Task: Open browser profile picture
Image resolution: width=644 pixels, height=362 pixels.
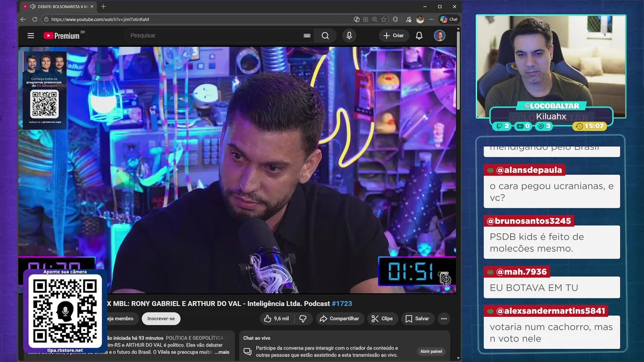Action: pyautogui.click(x=420, y=19)
